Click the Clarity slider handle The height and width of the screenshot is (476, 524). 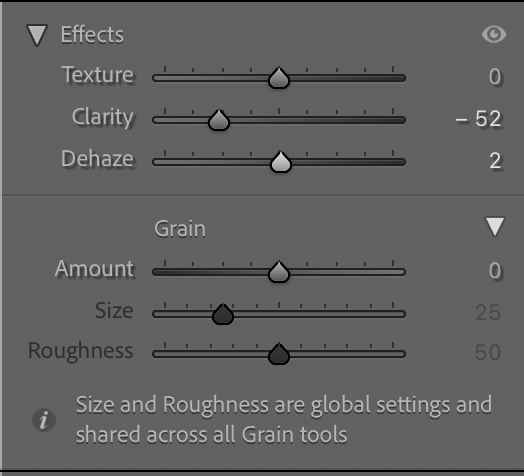point(219,120)
